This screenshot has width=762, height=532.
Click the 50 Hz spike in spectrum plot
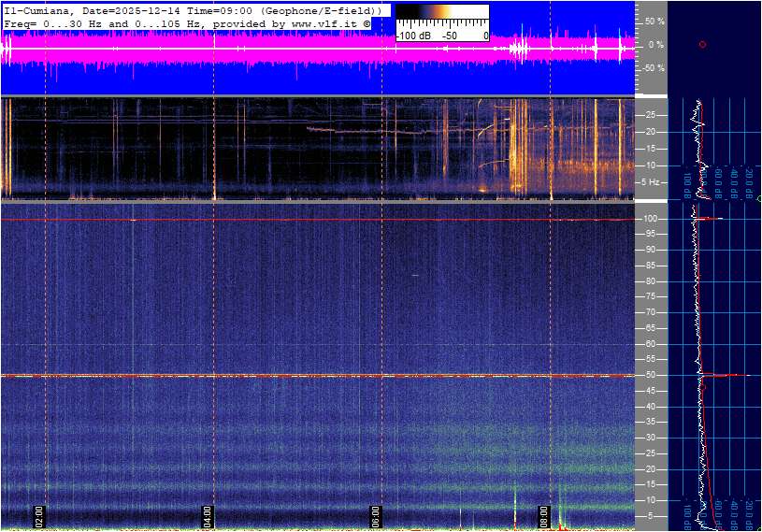tap(725, 376)
